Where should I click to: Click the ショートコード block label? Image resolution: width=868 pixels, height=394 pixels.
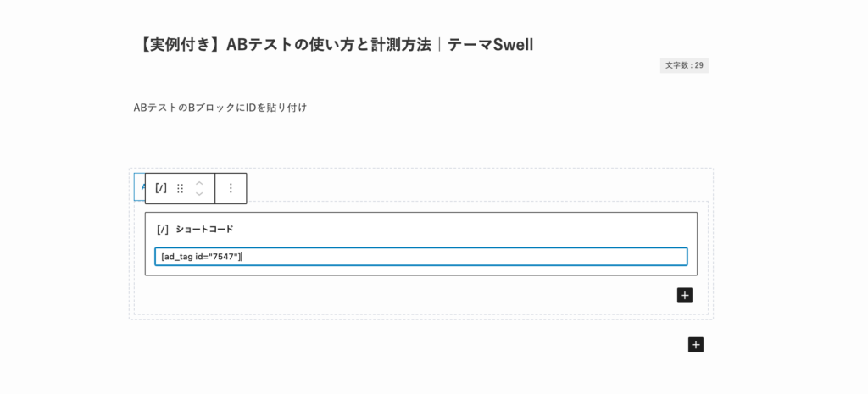204,229
